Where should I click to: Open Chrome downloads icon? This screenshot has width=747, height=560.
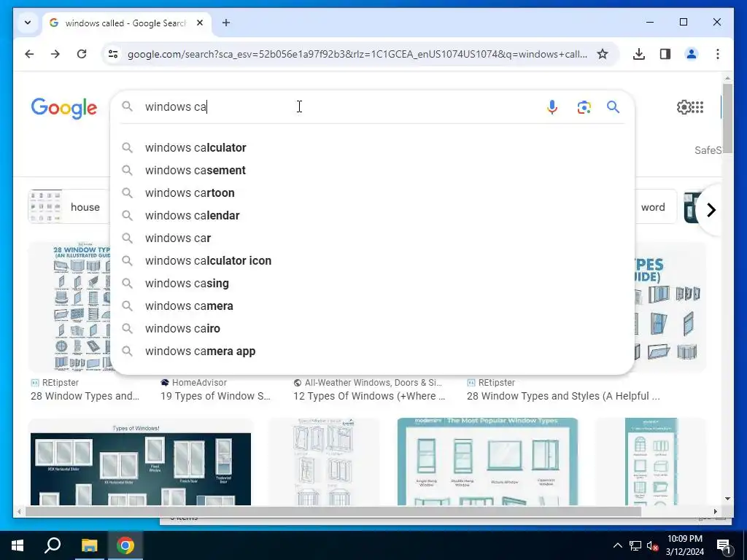(x=639, y=54)
